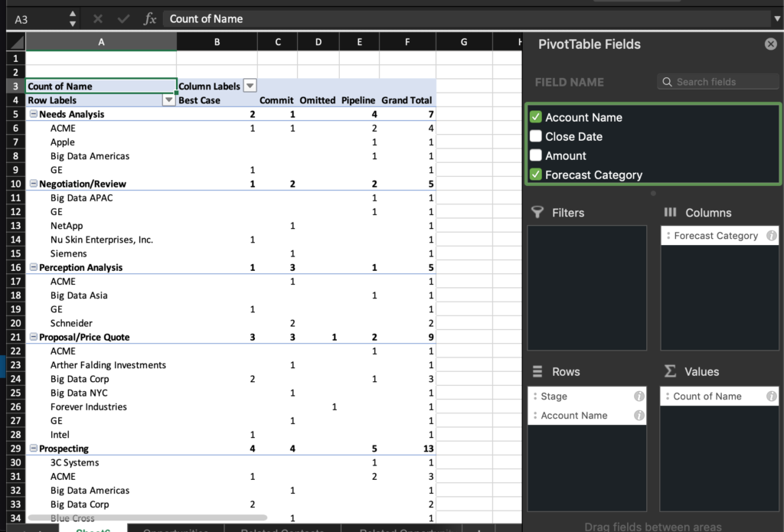Open the Row Labels filter dropdown
784x532 pixels.
coord(169,100)
